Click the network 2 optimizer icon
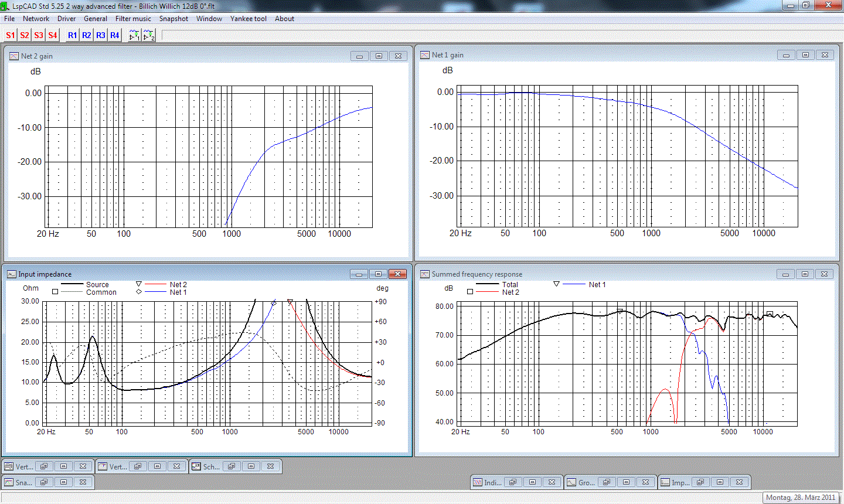This screenshot has width=844, height=504. [149, 35]
